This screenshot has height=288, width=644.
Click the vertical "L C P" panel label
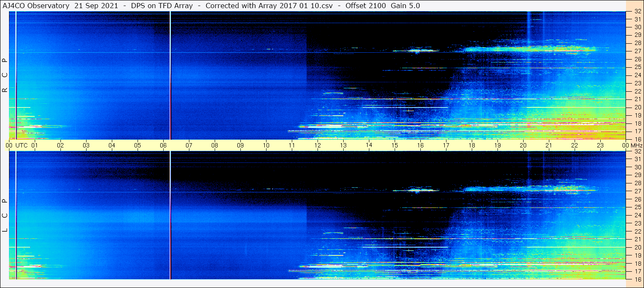(5, 216)
